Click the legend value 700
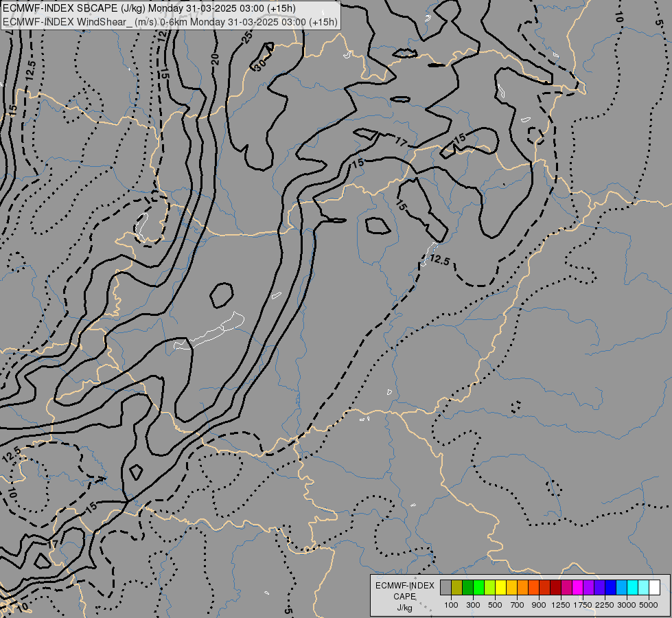This screenshot has height=618, width=672. coord(518,605)
